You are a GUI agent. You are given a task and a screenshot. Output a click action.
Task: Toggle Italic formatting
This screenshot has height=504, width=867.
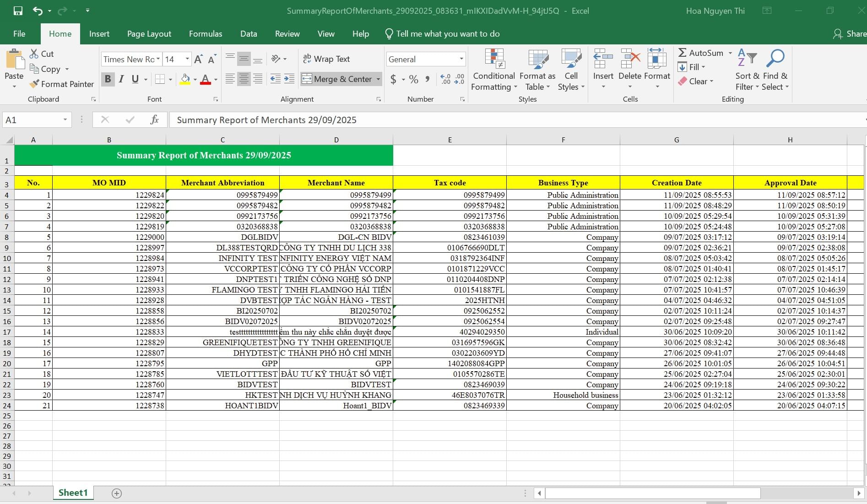121,79
